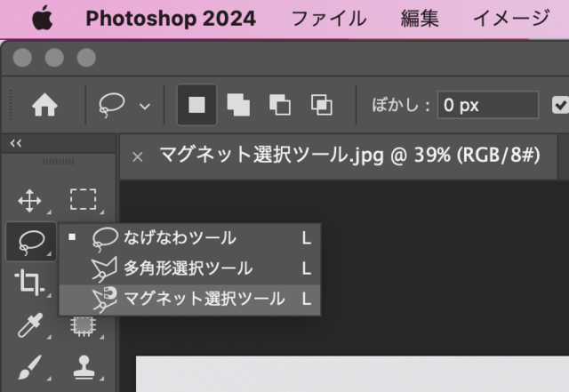Click the Home icon in options bar

[x=44, y=105]
